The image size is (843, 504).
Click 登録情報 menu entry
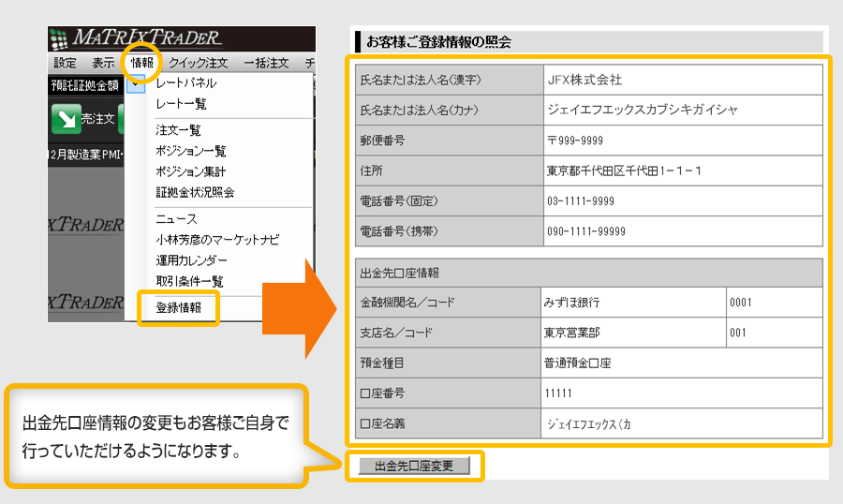point(179,307)
